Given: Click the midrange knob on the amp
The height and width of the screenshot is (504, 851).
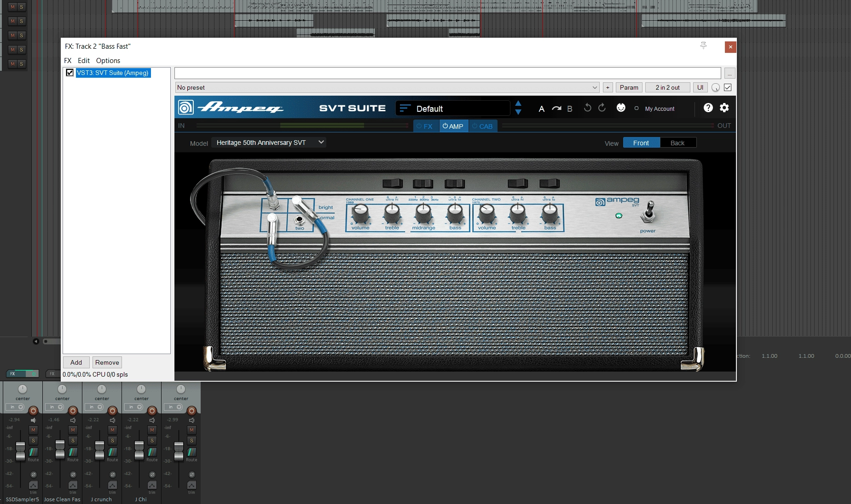Looking at the screenshot, I should [x=423, y=213].
